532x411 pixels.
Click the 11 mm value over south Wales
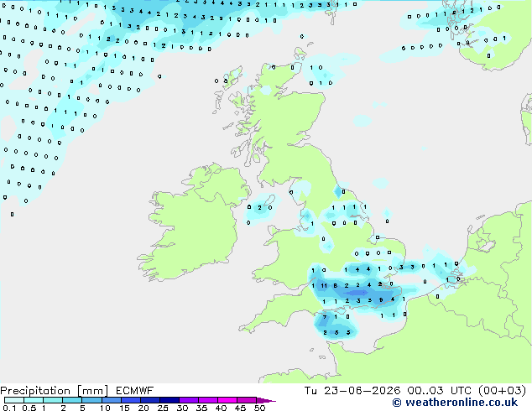click(x=324, y=285)
